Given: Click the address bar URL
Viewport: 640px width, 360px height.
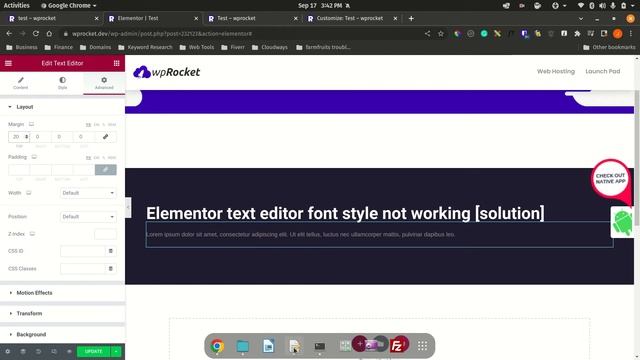Looking at the screenshot, I should (x=162, y=34).
